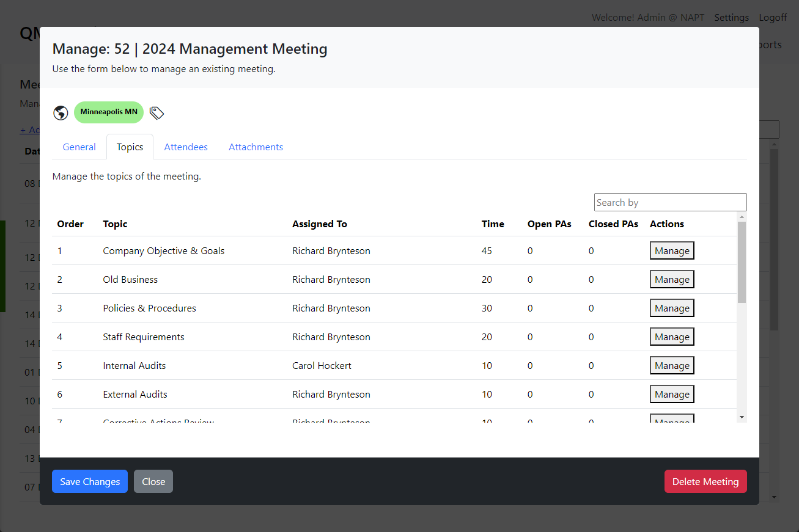Click the Topic column header

pos(115,224)
